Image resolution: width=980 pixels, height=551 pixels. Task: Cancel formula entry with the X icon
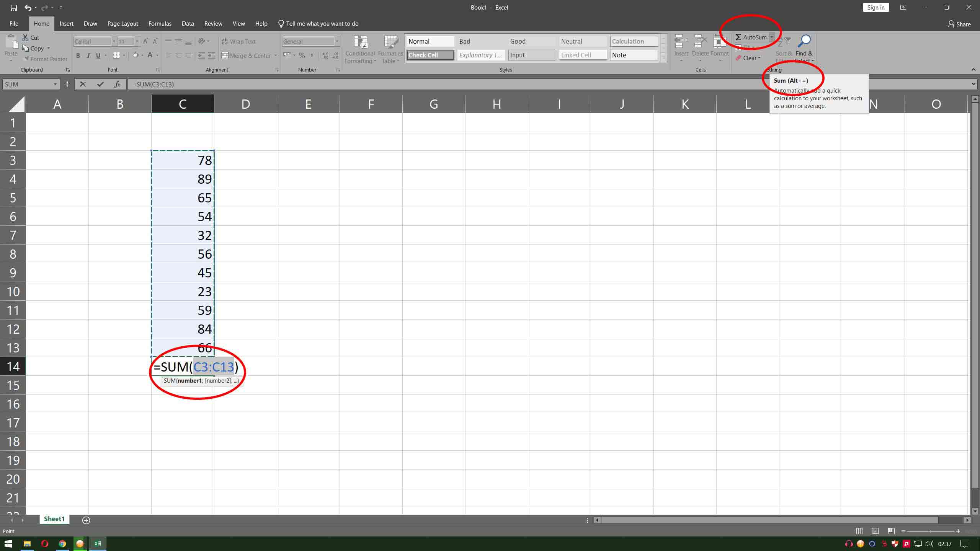(83, 84)
